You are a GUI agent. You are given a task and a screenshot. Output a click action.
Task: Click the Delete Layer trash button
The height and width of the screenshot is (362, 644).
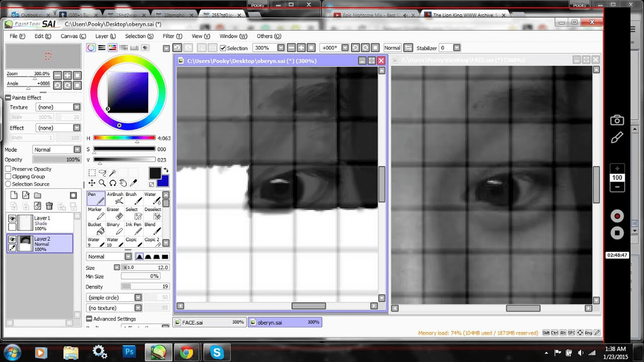pos(49,205)
